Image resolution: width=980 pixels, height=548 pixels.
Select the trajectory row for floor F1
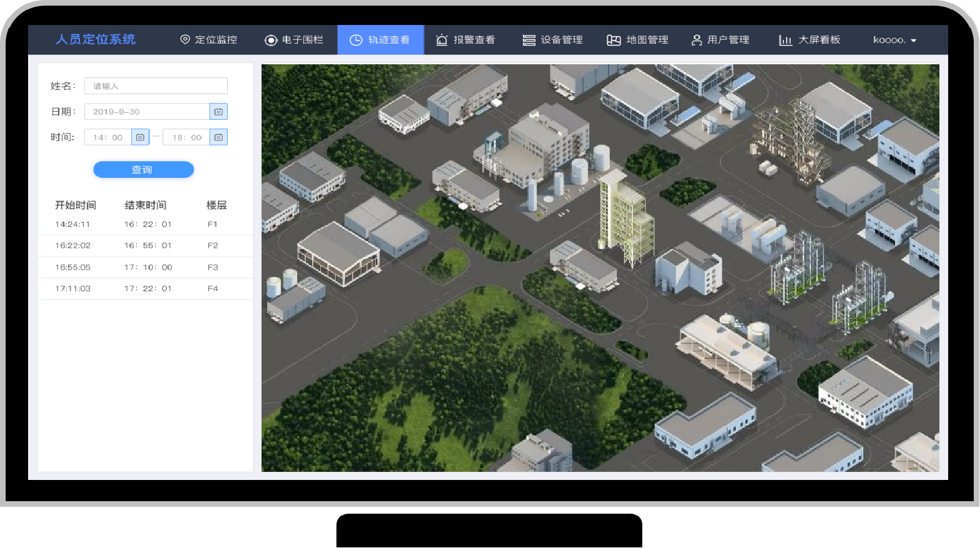click(x=145, y=224)
